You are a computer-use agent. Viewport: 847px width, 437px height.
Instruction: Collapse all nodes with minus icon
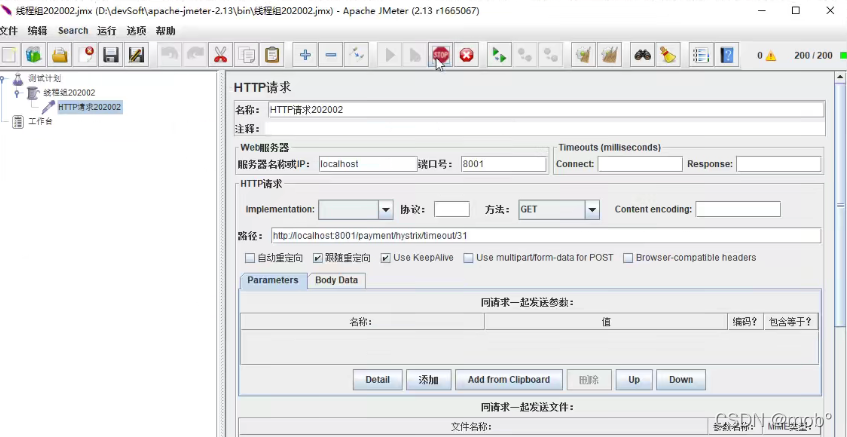coord(331,55)
